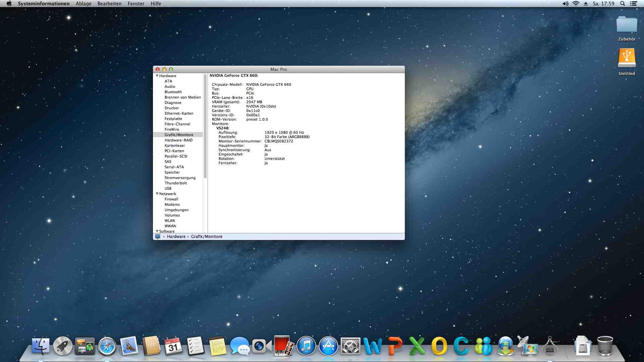The image size is (644, 362).
Task: Collapse the Hardware section triangle
Action: [x=157, y=76]
